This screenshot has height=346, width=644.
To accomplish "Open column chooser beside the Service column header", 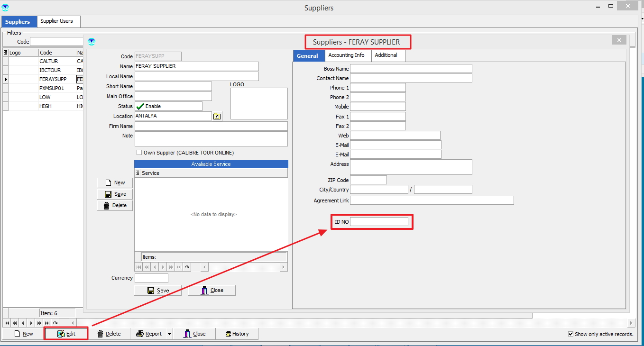I will point(138,173).
